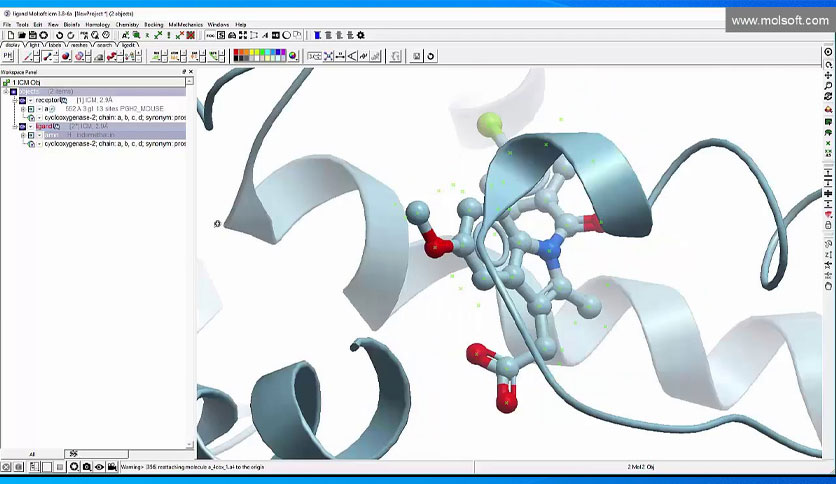Viewport: 836px width, 484px height.
Task: Pick the red color swatch
Action: point(236,52)
